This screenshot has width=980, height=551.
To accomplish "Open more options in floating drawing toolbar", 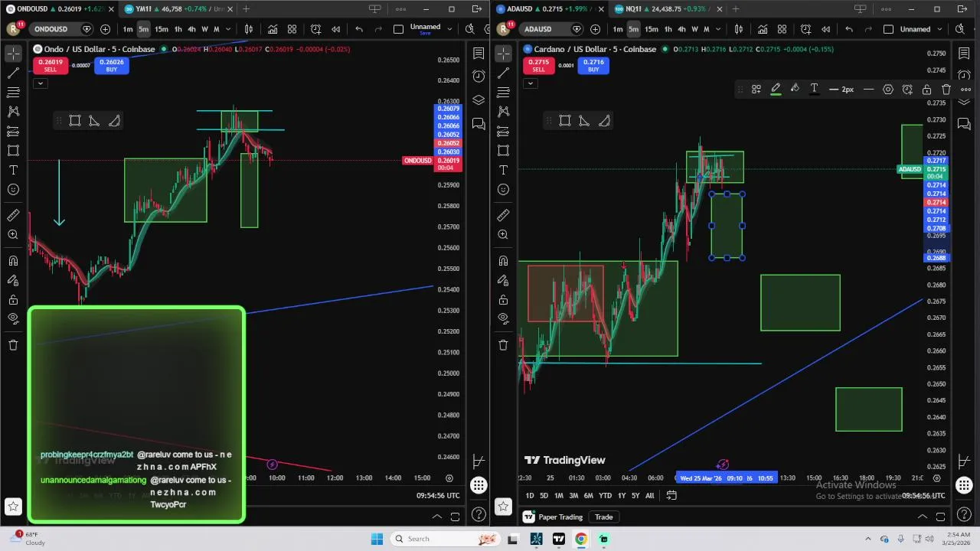I will 965,90.
